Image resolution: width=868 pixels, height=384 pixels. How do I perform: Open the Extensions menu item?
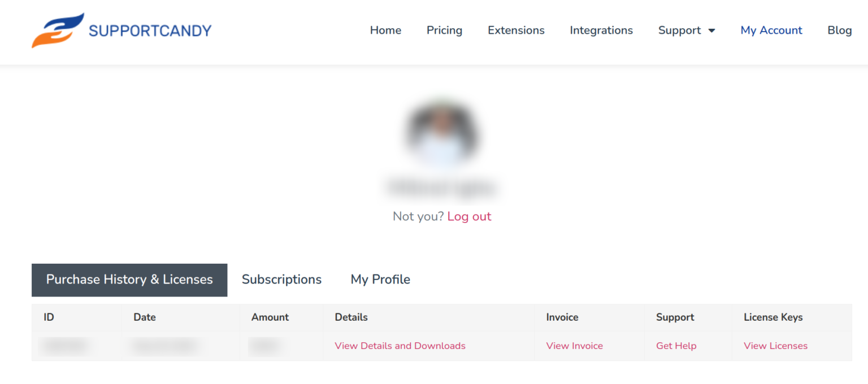coord(516,30)
